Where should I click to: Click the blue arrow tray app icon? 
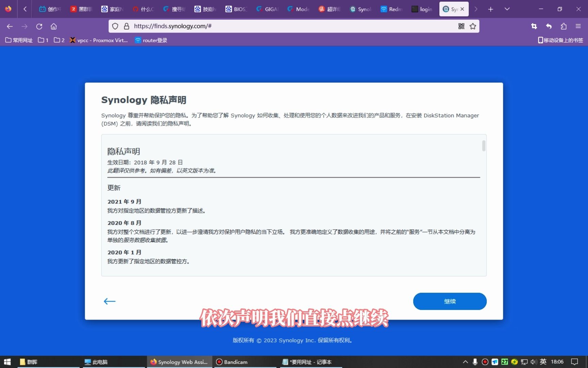[x=495, y=362]
